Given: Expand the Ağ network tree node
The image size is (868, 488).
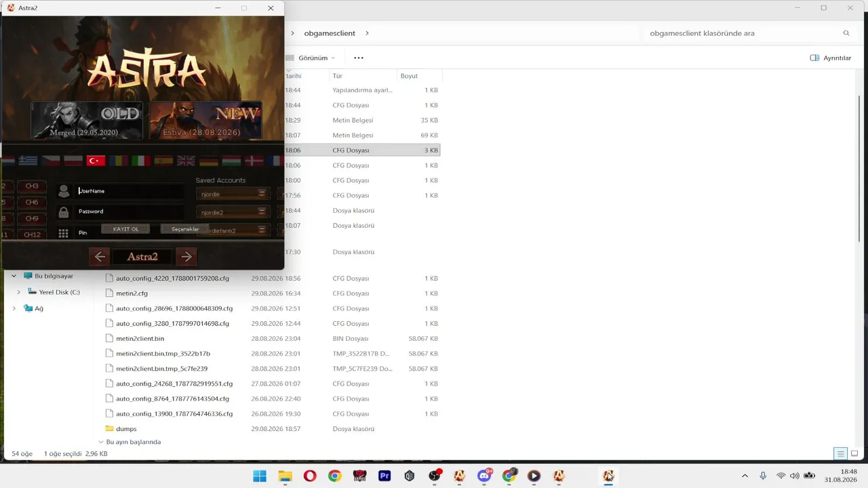Looking at the screenshot, I should tap(14, 308).
